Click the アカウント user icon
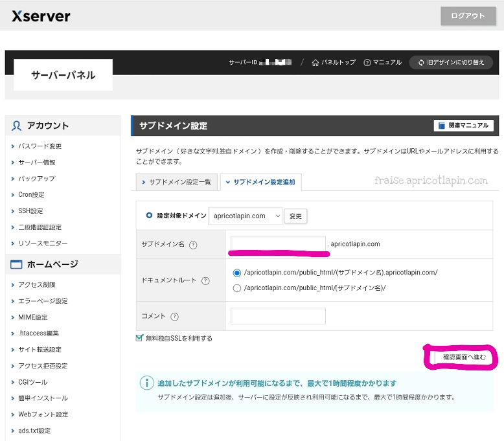 click(16, 126)
